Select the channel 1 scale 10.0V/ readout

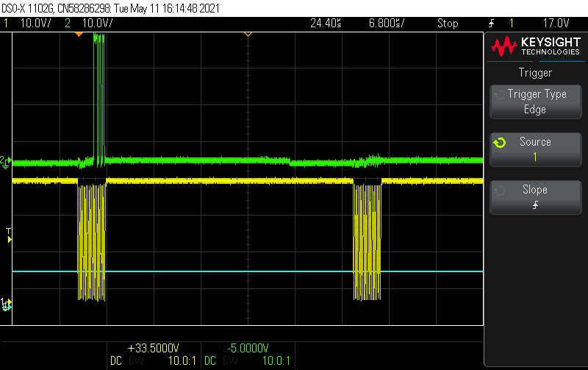pos(35,24)
